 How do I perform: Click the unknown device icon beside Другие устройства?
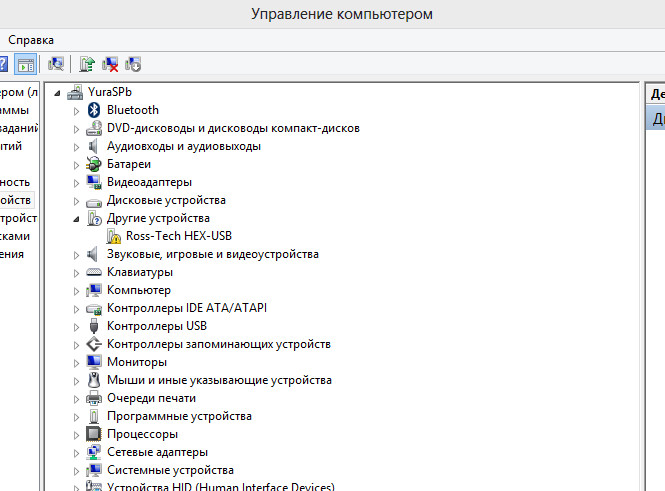click(x=94, y=218)
